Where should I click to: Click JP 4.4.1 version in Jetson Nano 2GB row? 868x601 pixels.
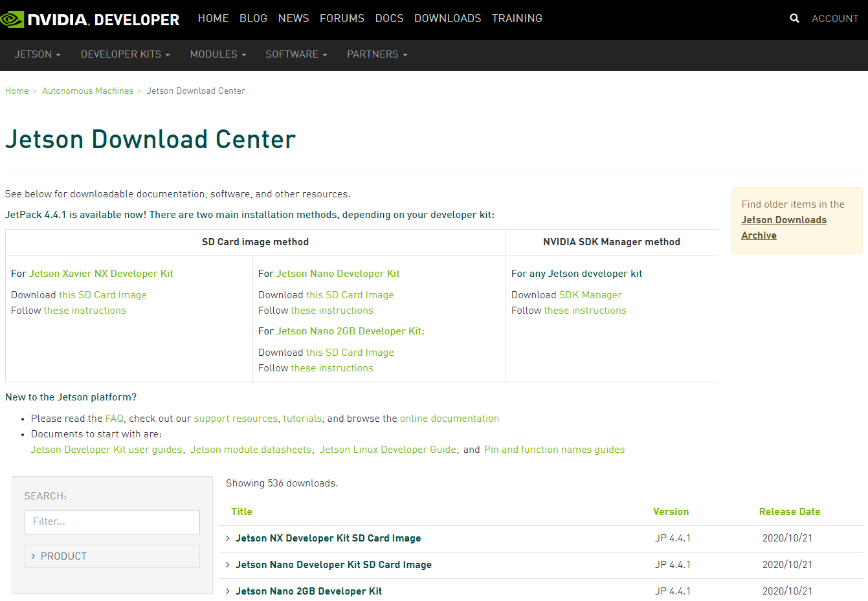tap(673, 591)
